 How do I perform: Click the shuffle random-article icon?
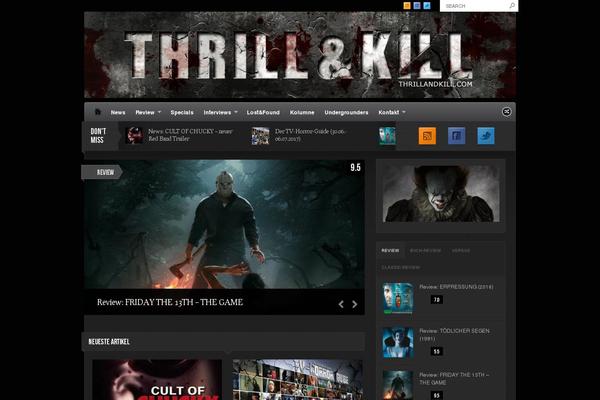[506, 112]
